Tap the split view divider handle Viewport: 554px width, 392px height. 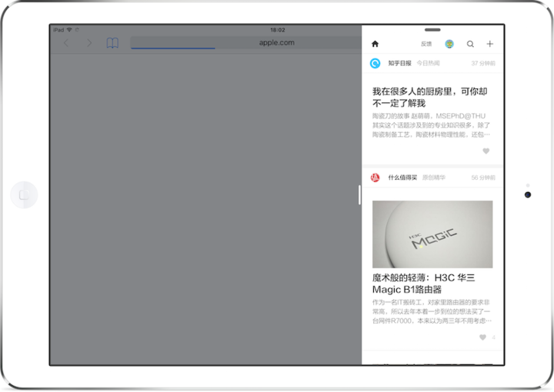pyautogui.click(x=359, y=195)
